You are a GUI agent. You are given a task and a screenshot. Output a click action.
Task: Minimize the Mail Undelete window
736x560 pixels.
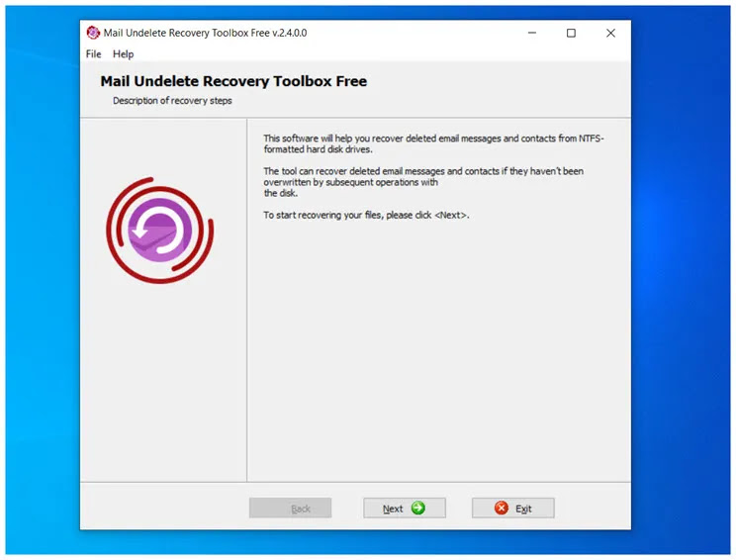(x=532, y=33)
